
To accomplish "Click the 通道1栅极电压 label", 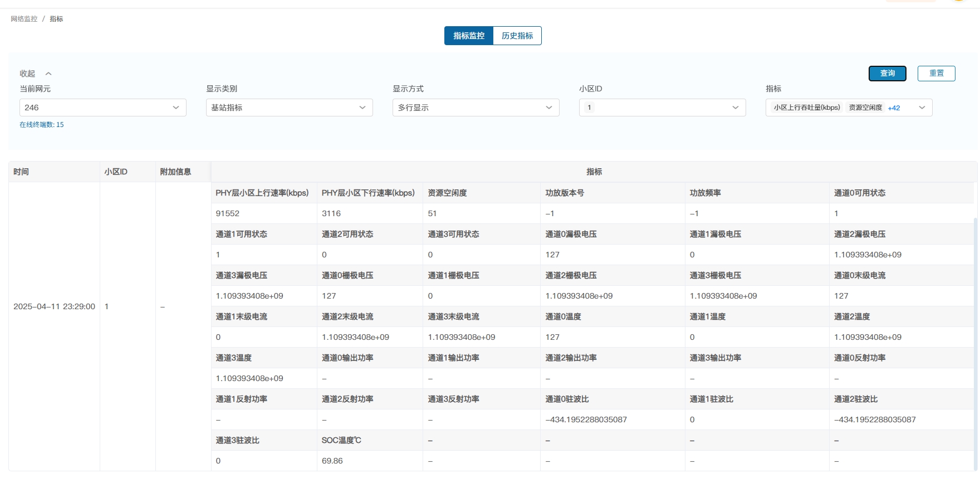I will click(x=453, y=275).
